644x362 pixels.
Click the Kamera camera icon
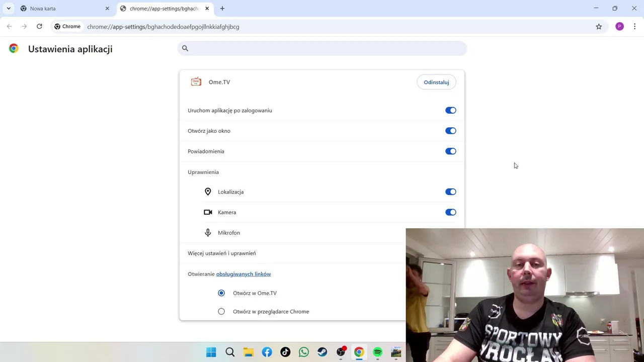[208, 212]
